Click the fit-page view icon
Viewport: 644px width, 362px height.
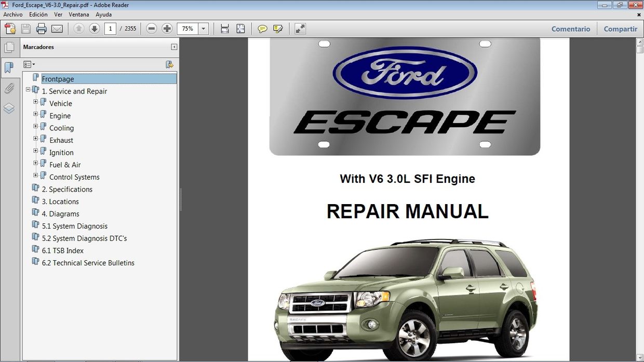(240, 29)
